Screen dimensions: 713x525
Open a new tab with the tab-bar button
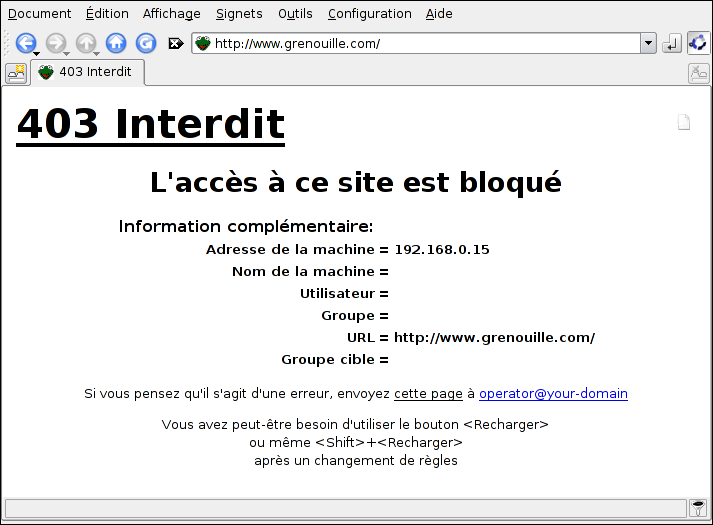(x=16, y=73)
